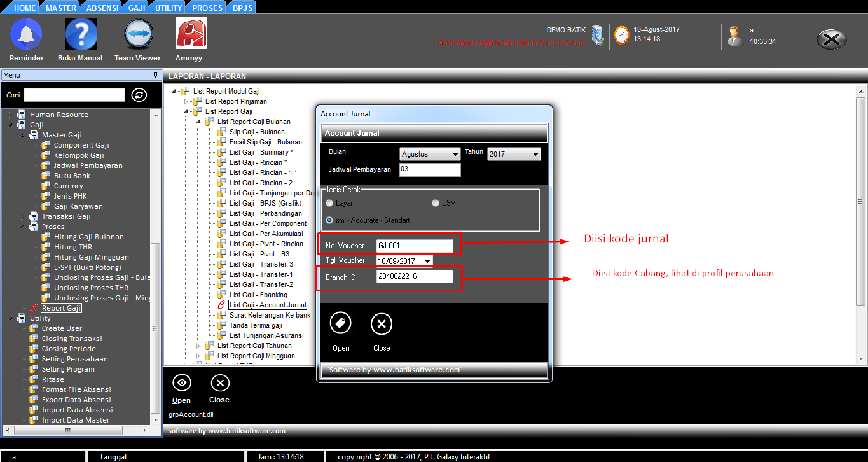Select xml - Accurate - Standart option
Image resolution: width=868 pixels, height=462 pixels.
point(329,220)
